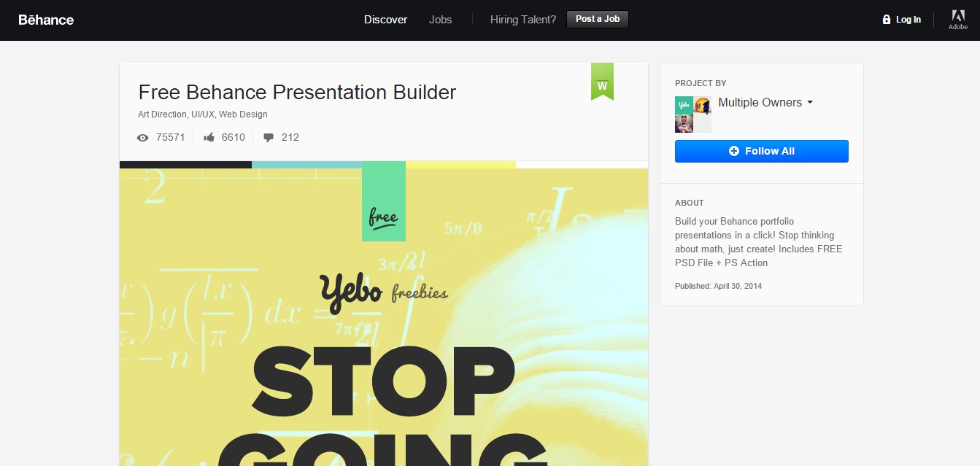
Task: Follow all project owners
Action: pos(762,151)
